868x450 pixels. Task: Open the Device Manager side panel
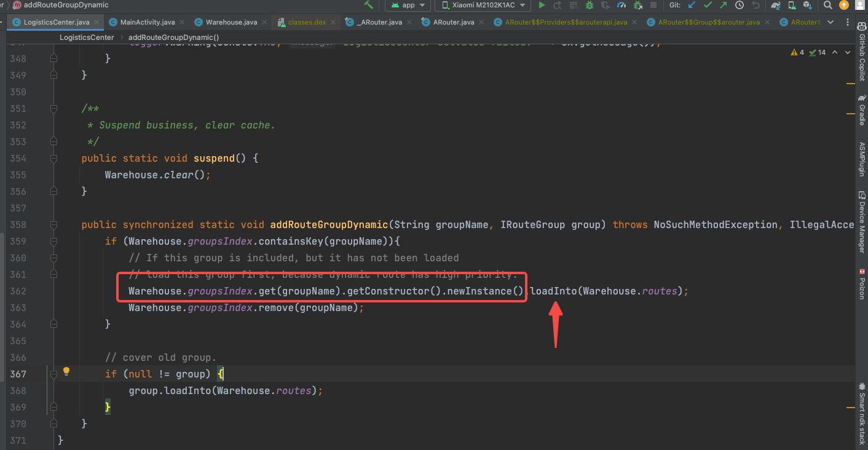862,222
